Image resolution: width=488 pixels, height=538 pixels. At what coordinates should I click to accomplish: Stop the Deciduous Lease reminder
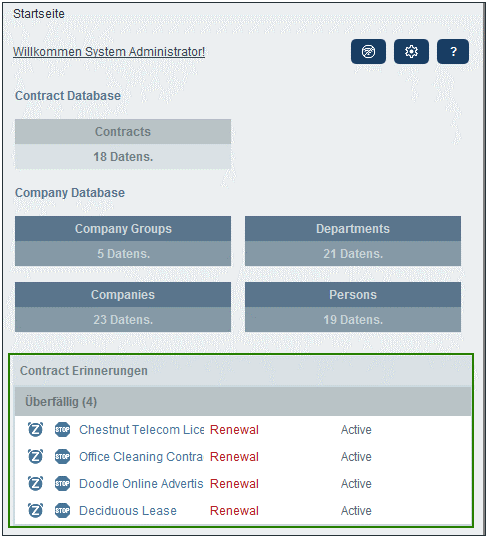click(x=62, y=511)
